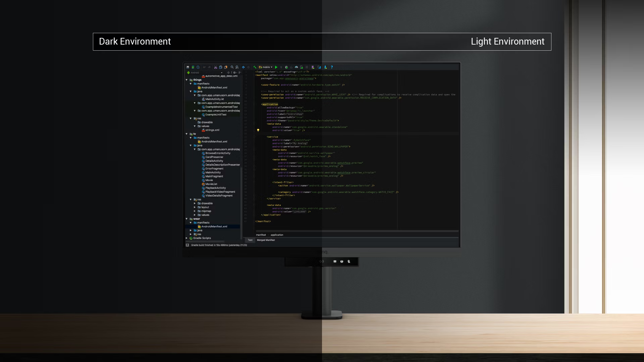
Task: Click the yellow lightbulb intention icon
Action: click(x=258, y=130)
